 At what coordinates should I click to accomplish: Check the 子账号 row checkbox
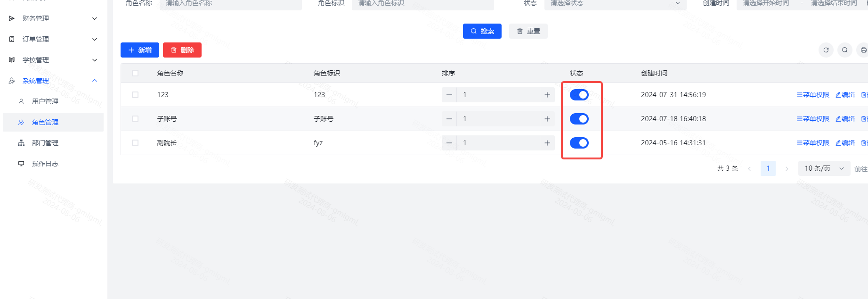pos(135,119)
